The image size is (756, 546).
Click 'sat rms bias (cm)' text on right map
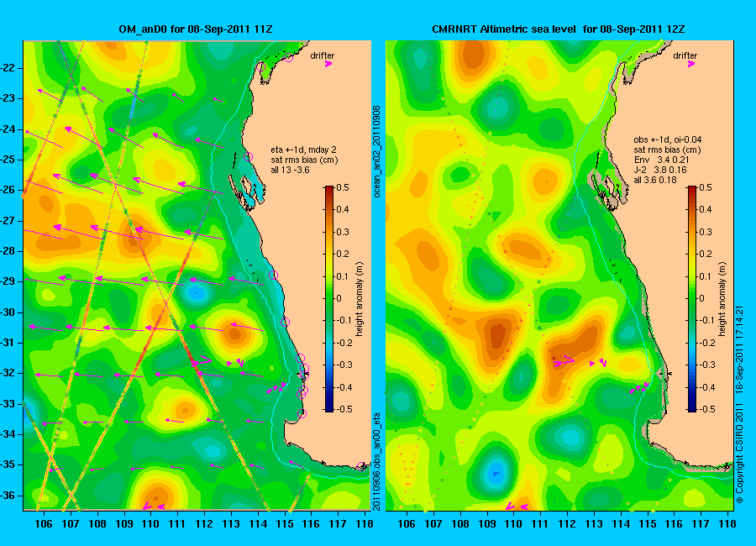click(x=667, y=150)
